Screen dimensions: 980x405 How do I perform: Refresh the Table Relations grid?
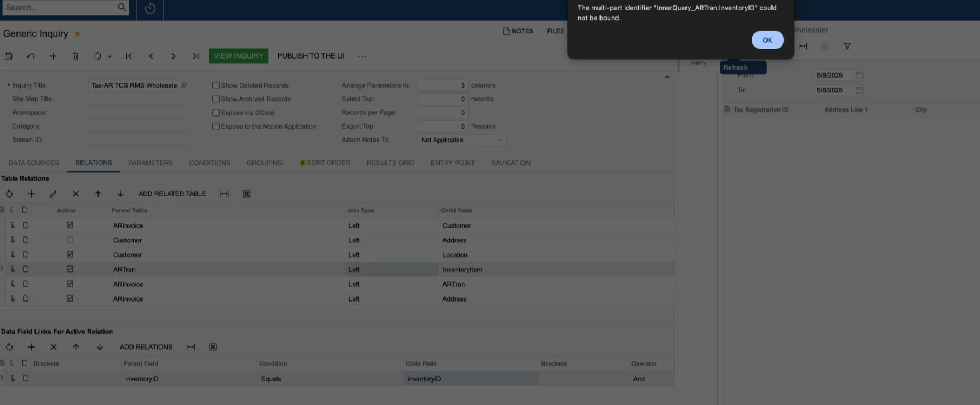point(9,194)
